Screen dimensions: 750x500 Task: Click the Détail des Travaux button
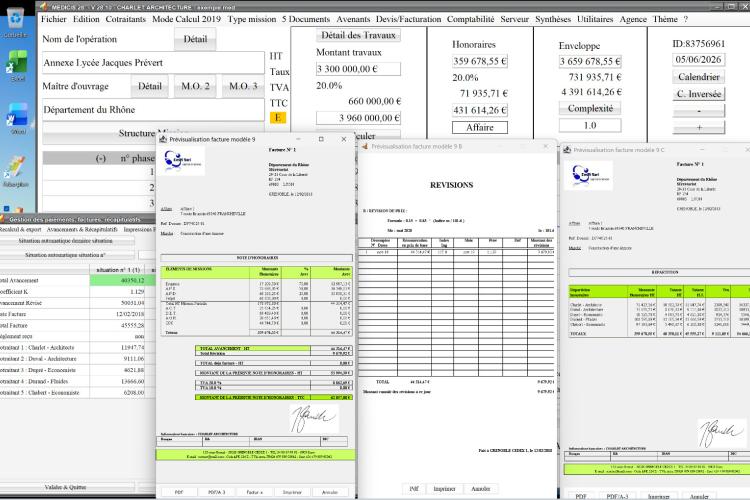(358, 35)
